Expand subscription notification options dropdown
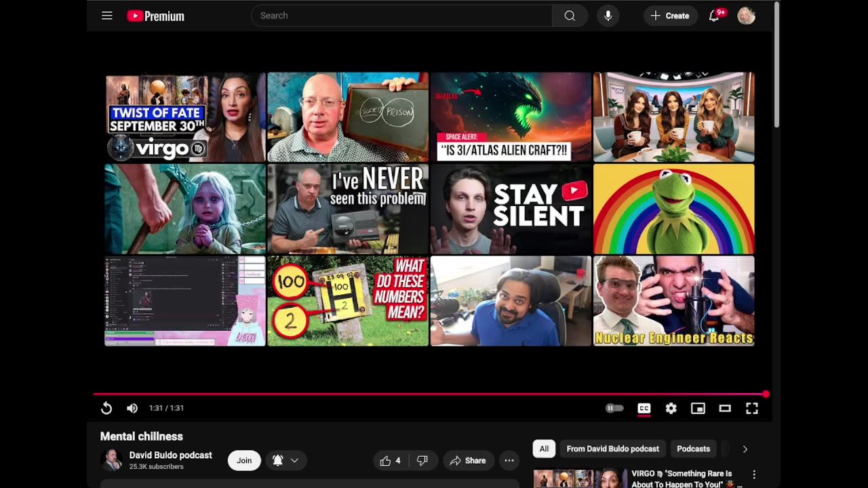Screen dimensions: 868x488 pos(285,461)
